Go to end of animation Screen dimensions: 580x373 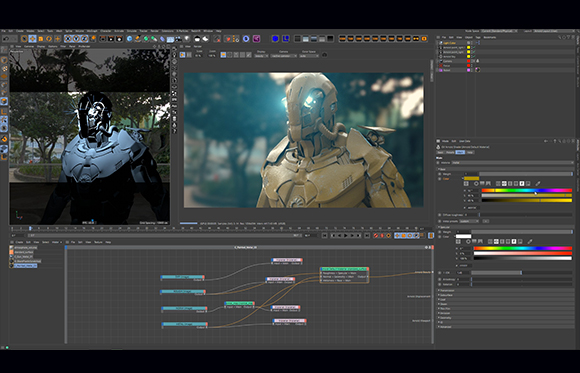[367, 235]
